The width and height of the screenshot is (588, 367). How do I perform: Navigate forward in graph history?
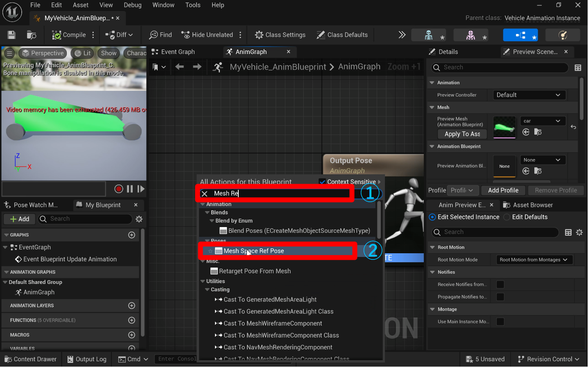tap(197, 67)
